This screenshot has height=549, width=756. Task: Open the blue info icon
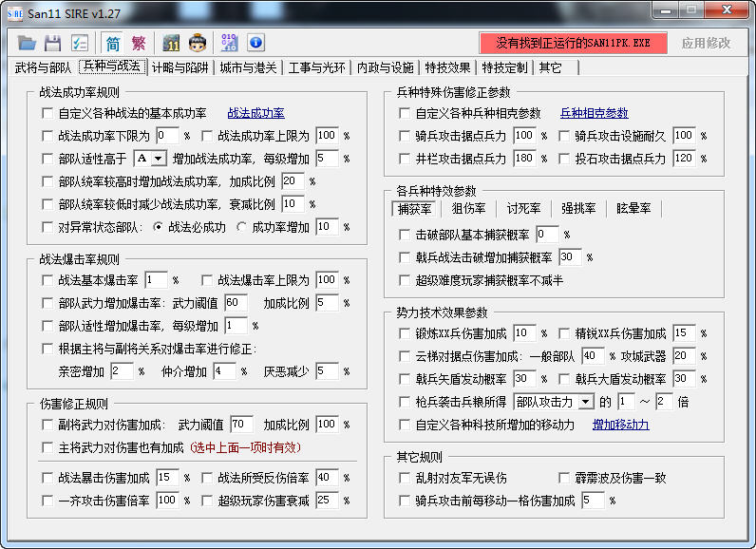tap(256, 43)
